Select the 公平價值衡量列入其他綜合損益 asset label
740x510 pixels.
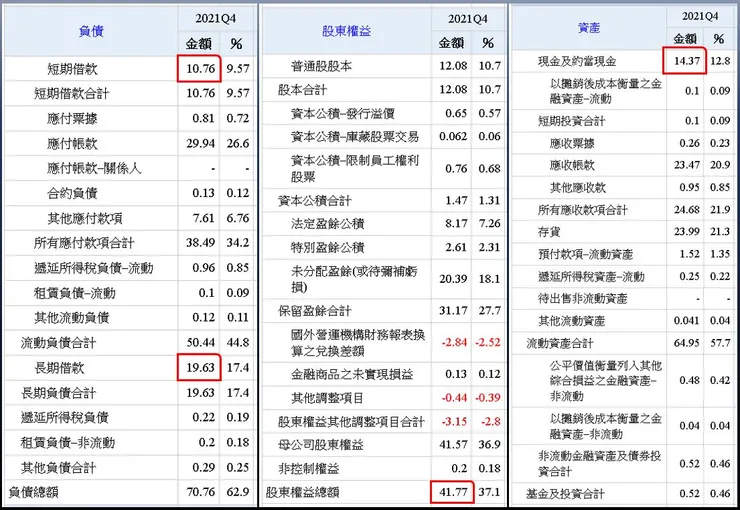point(606,381)
